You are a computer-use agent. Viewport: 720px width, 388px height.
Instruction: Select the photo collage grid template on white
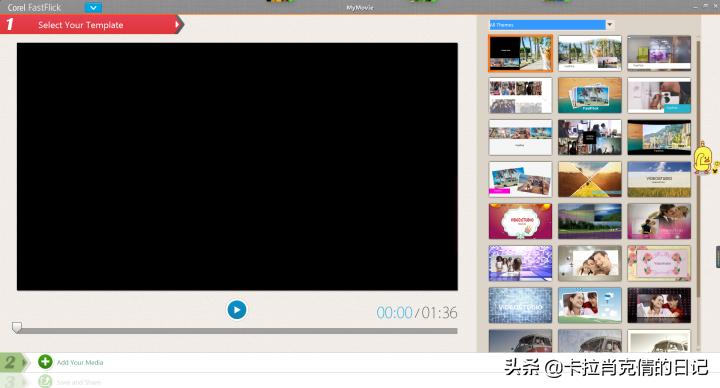click(x=520, y=96)
